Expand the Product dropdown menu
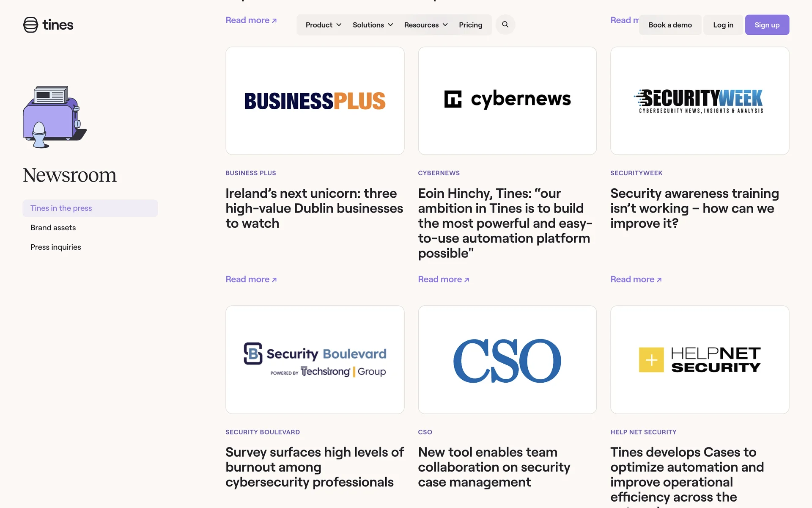Image resolution: width=812 pixels, height=508 pixels. coord(323,25)
